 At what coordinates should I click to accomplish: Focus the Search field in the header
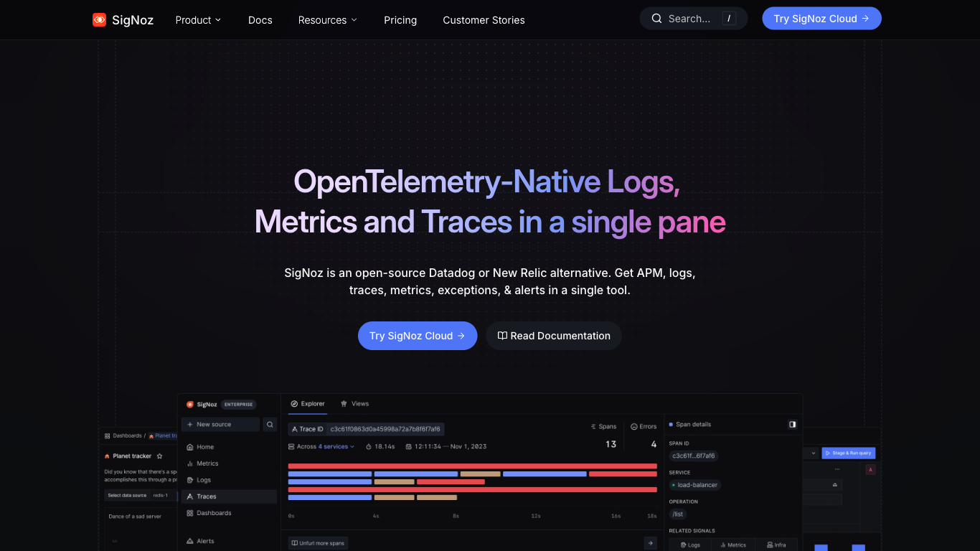click(x=694, y=19)
